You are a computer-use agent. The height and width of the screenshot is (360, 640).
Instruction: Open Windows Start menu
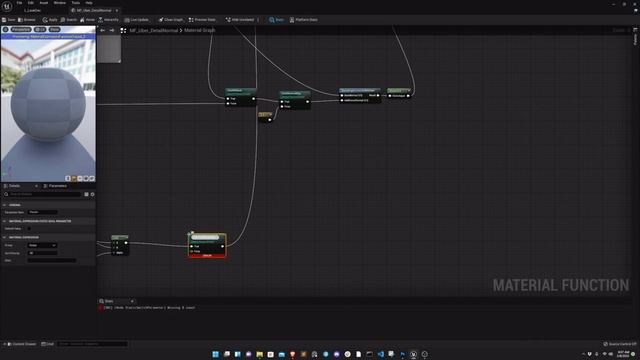click(x=216, y=354)
